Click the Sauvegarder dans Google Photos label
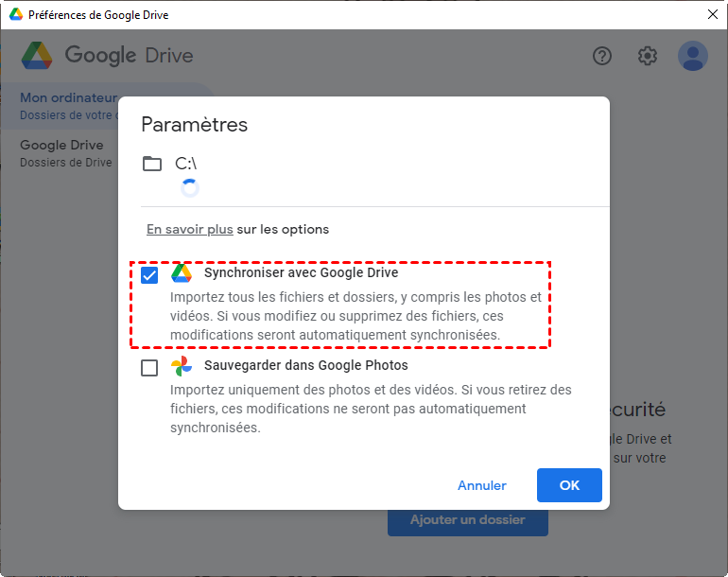 click(x=306, y=366)
